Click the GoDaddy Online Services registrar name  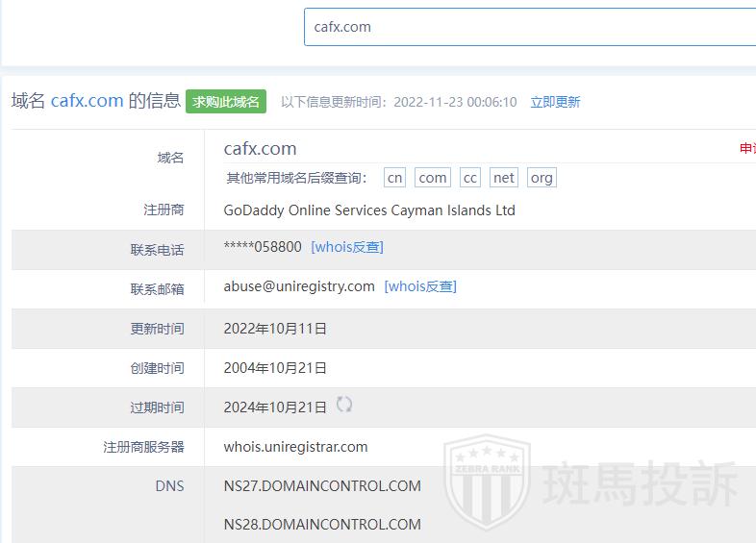tap(369, 210)
